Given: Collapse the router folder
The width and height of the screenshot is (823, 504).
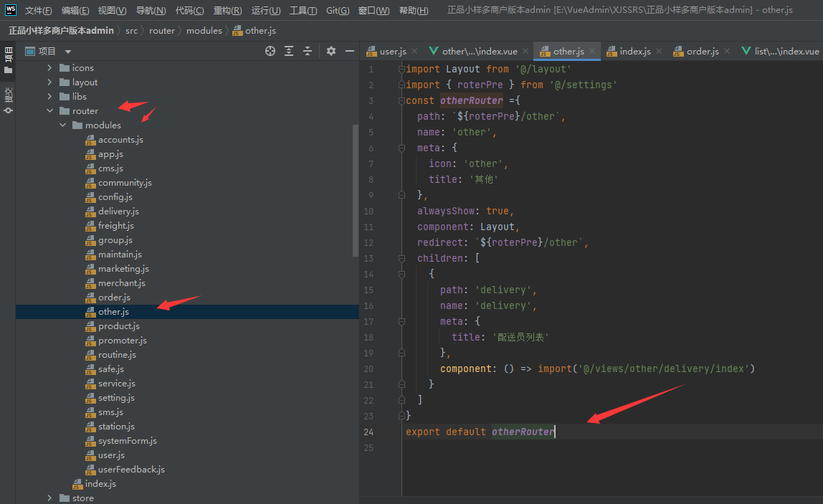Looking at the screenshot, I should pos(49,111).
